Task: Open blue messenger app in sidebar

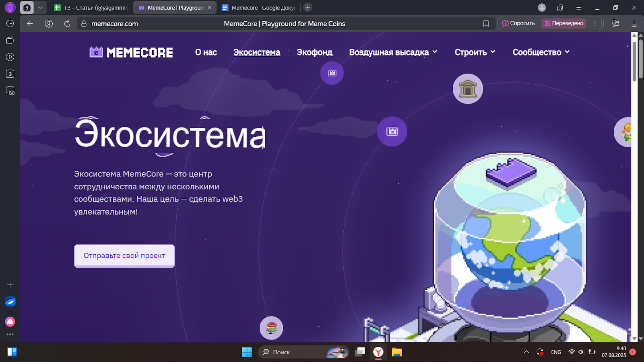Action: click(10, 302)
